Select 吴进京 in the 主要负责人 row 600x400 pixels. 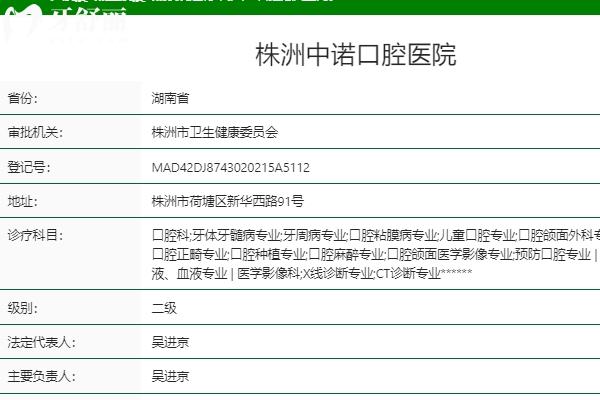click(170, 376)
